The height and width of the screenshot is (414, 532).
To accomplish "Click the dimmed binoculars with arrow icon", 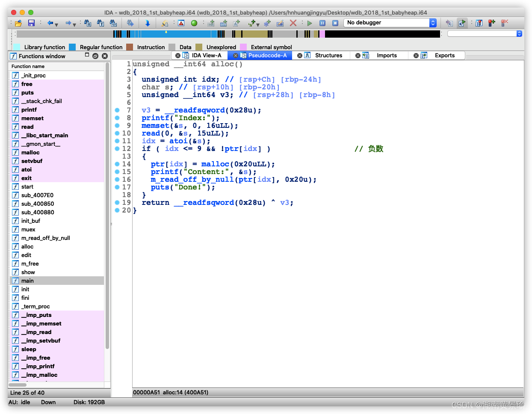I will pos(130,23).
